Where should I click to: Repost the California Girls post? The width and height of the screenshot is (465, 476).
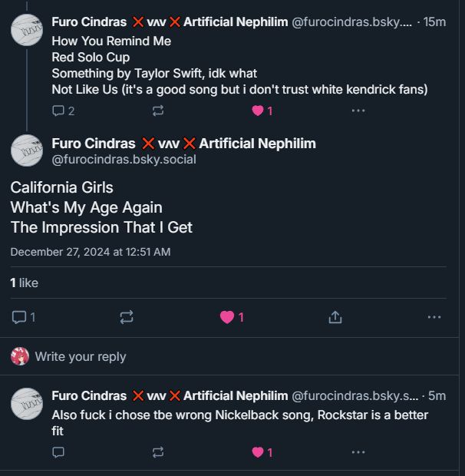click(x=127, y=317)
